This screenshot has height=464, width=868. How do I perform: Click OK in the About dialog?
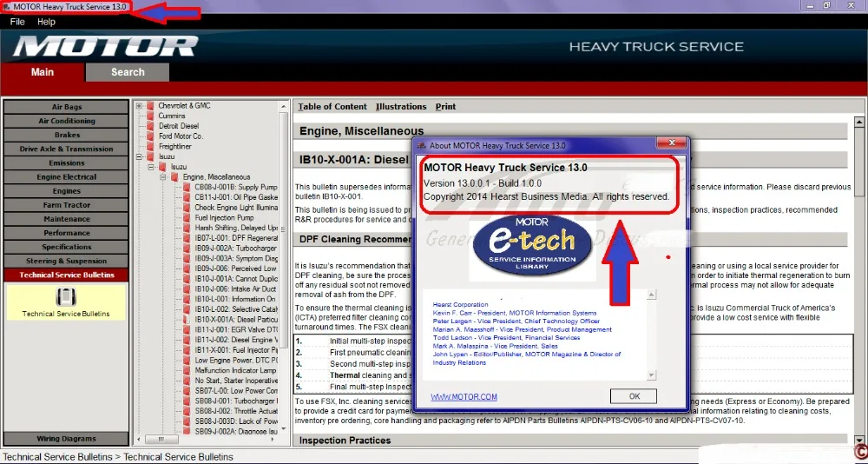[x=634, y=396]
